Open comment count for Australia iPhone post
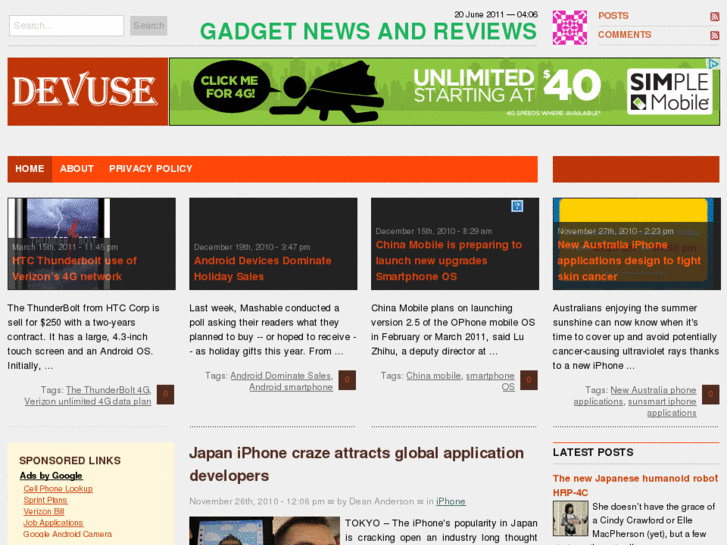727x545 pixels. point(711,394)
